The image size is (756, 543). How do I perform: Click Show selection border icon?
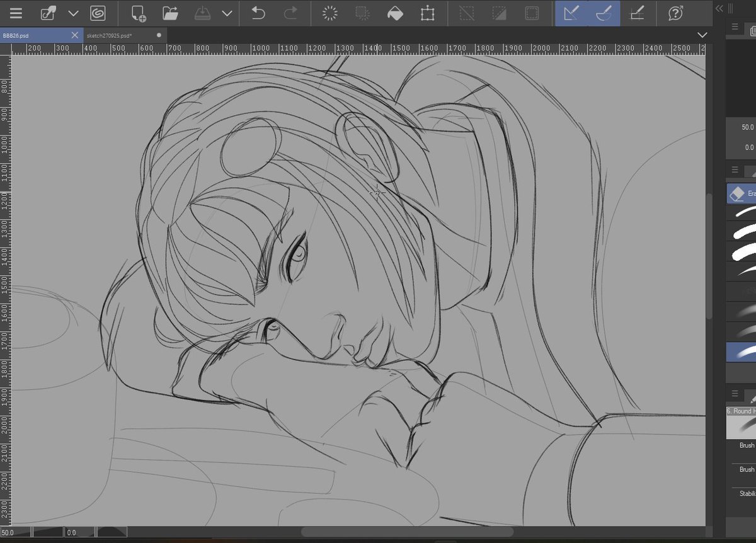[532, 13]
